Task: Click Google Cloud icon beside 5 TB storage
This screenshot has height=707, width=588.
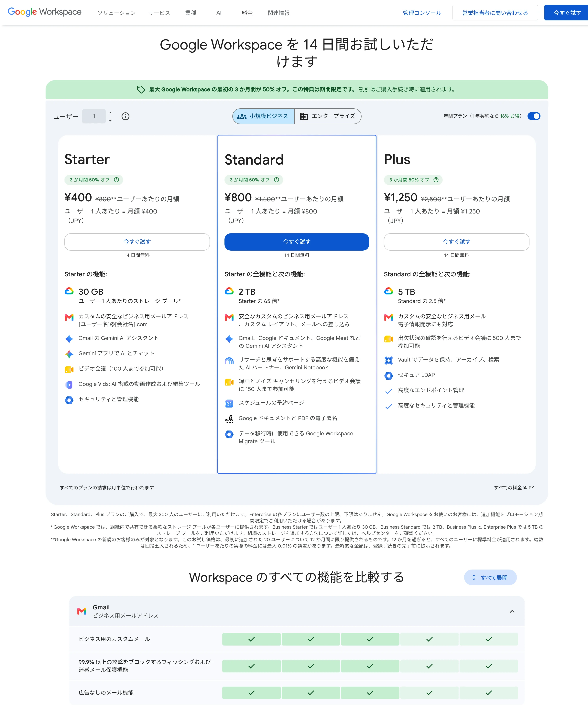Action: (x=389, y=291)
